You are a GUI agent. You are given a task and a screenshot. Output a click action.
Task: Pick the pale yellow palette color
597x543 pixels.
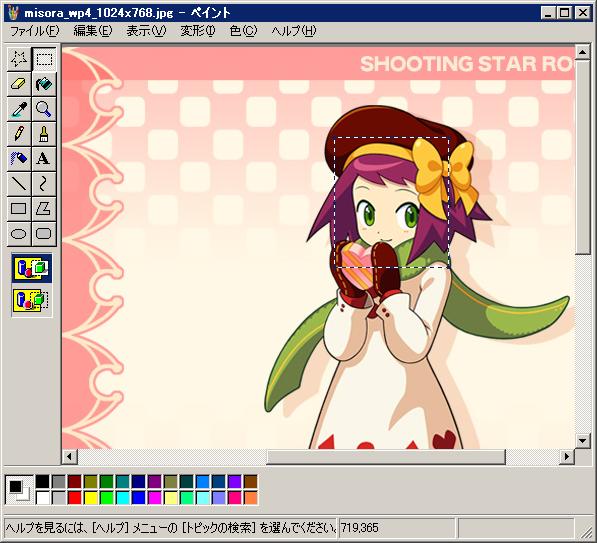(171, 498)
